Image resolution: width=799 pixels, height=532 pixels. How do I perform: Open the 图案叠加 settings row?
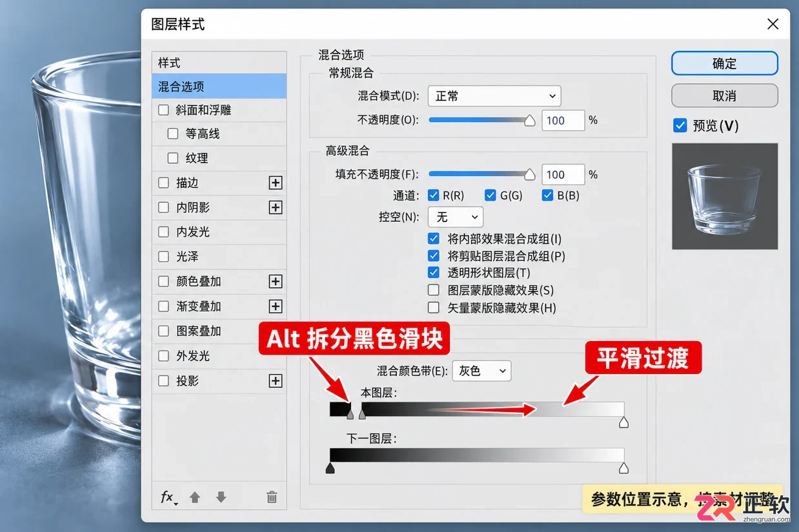(219, 331)
